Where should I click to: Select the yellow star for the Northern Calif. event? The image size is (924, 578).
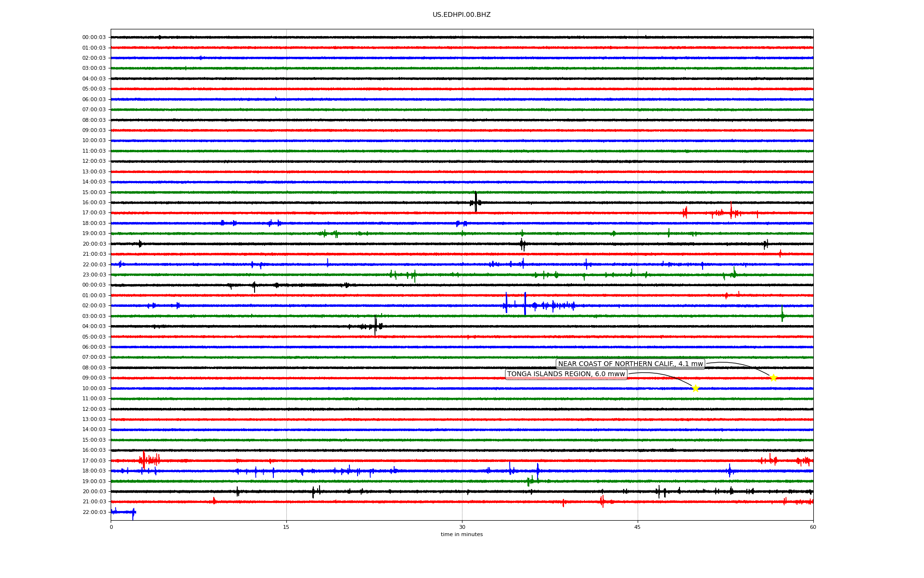tap(773, 378)
